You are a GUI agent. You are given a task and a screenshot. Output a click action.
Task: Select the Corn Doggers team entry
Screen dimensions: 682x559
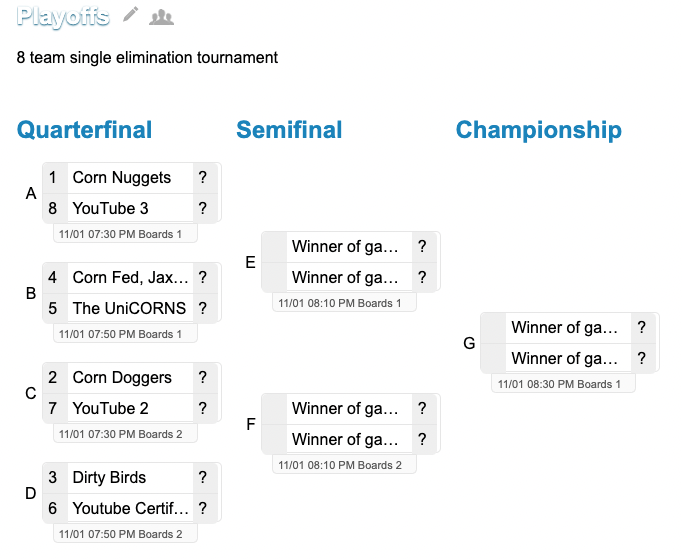point(122,378)
